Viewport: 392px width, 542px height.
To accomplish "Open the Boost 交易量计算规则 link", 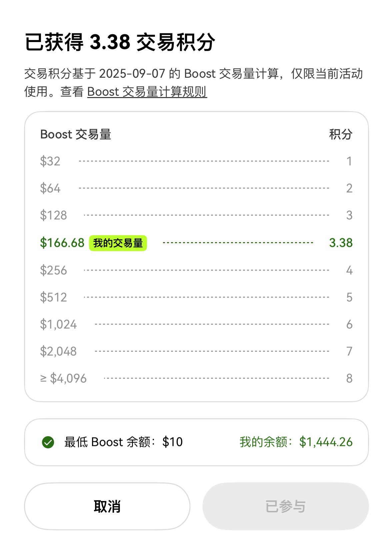I will 147,92.
